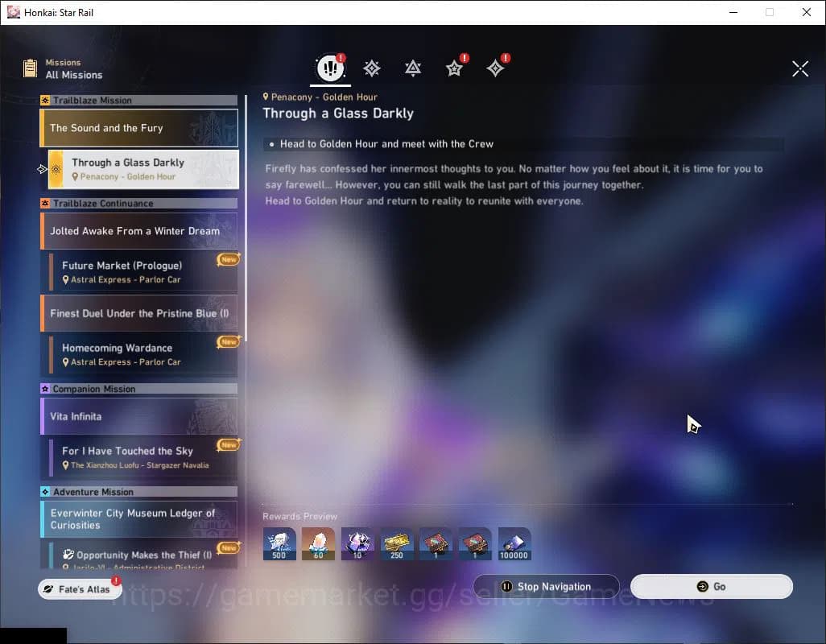This screenshot has width=826, height=644.
Task: Open the Adventure Mission diamond tab
Action: 495,68
